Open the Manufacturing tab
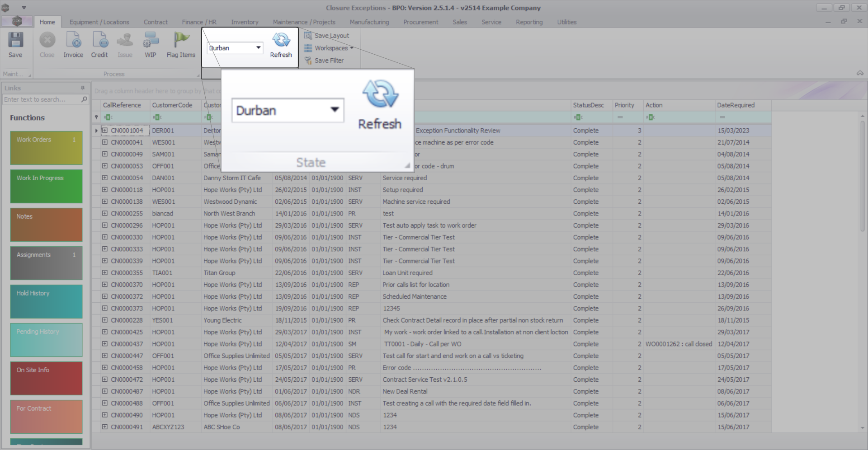The image size is (868, 450). 369,22
